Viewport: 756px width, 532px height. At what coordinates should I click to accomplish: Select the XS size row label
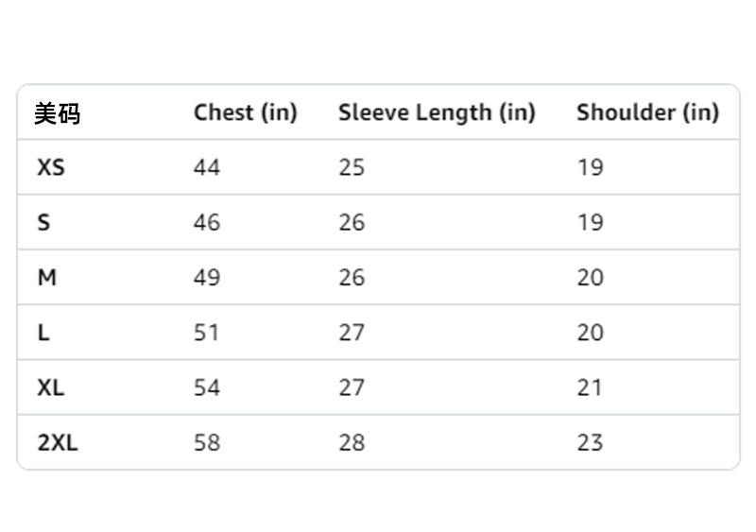(x=51, y=168)
